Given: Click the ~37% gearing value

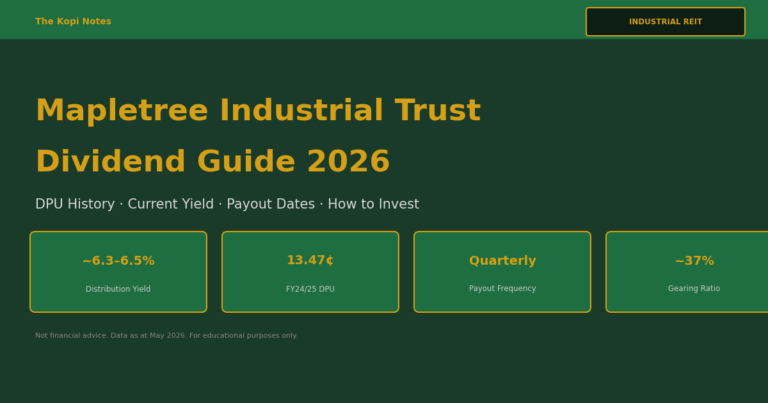Looking at the screenshot, I should tap(694, 261).
